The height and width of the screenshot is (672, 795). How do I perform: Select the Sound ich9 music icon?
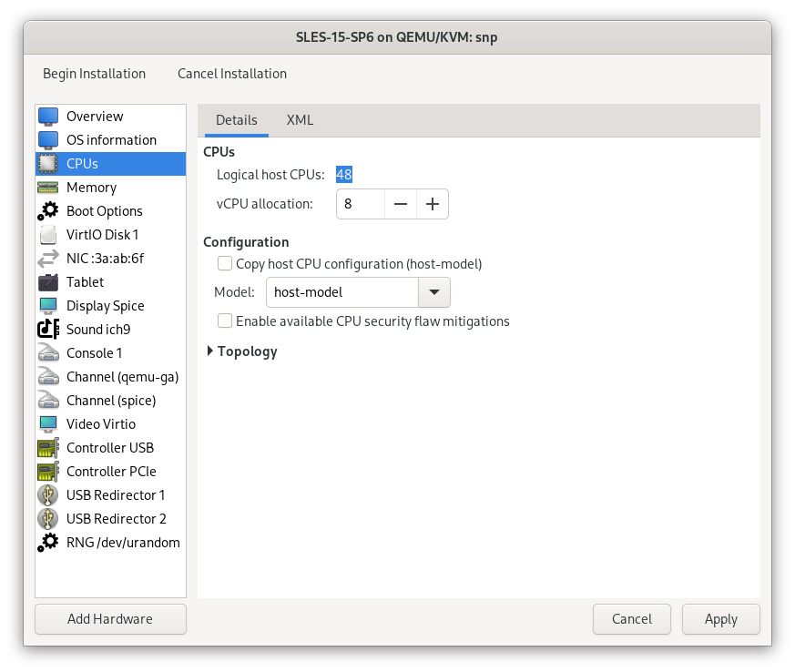pos(48,330)
